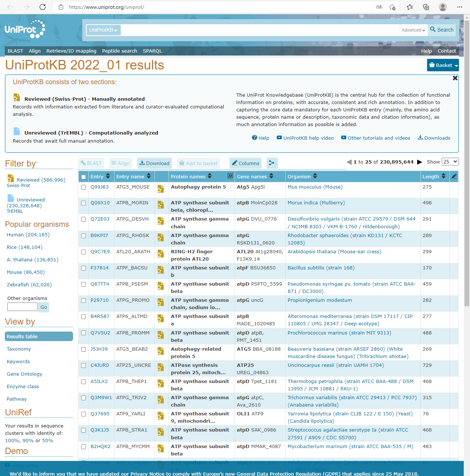Image resolution: width=470 pixels, height=476 pixels.
Task: Open BLAST from the navigation bar
Action: 15,51
